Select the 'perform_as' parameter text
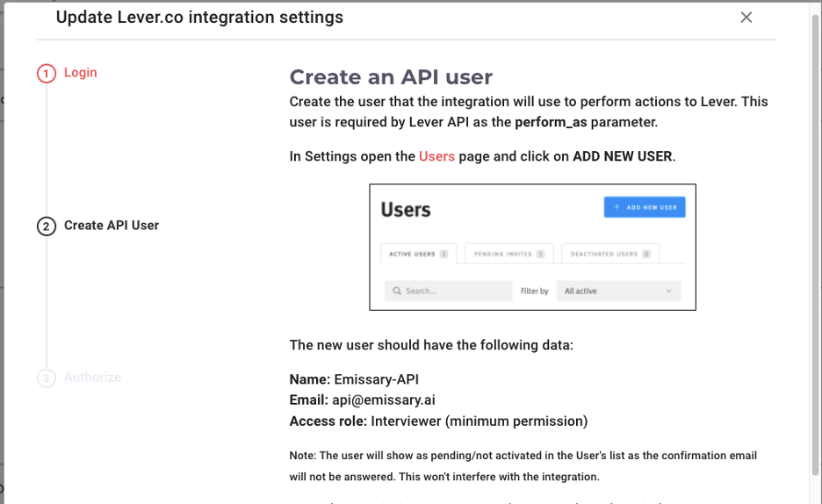 [551, 122]
